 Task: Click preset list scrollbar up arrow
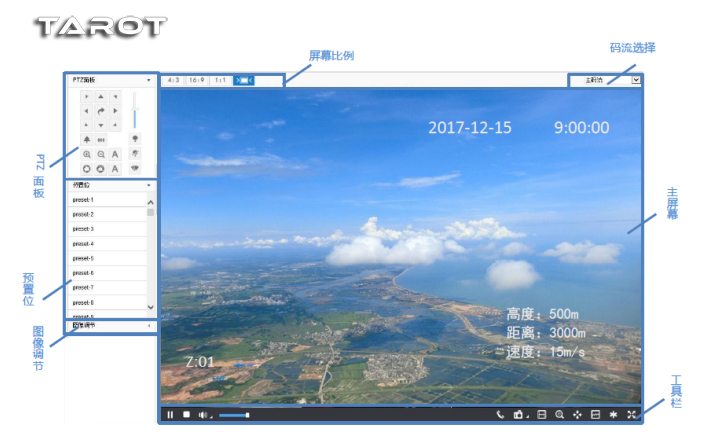(x=151, y=202)
